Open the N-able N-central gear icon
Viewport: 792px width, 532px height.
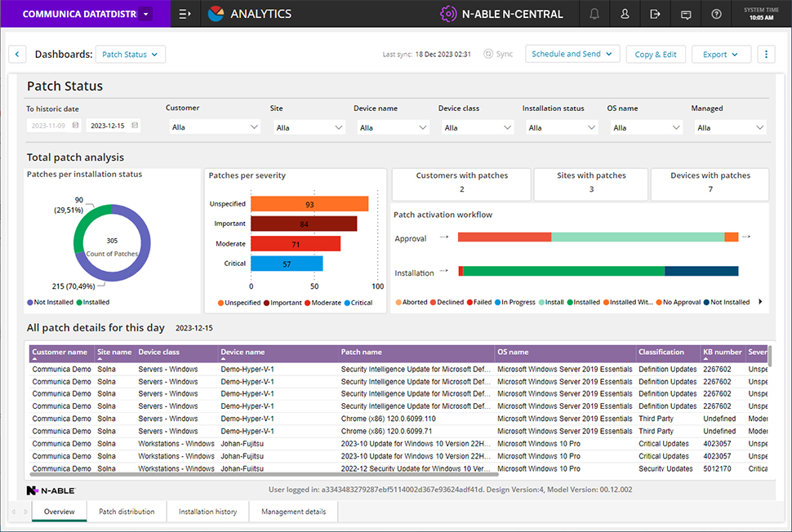click(448, 14)
